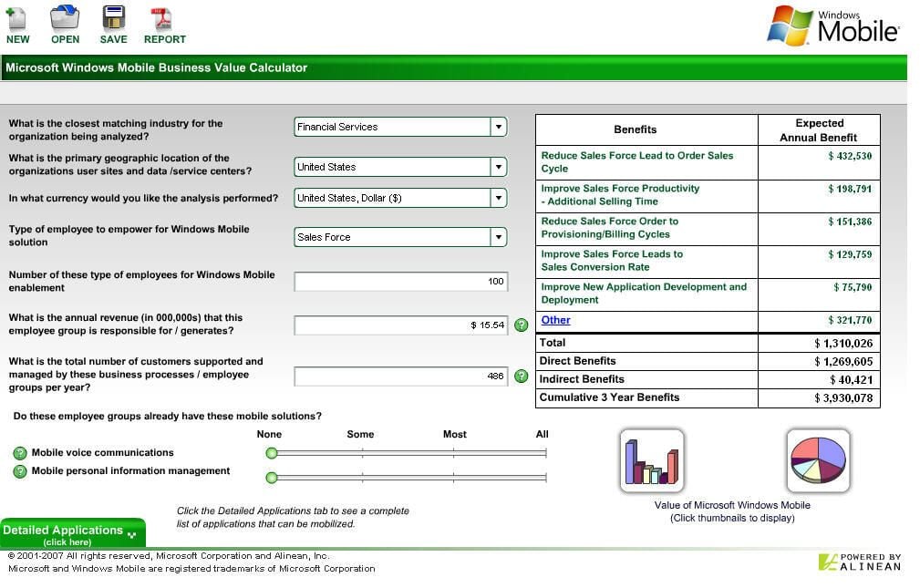This screenshot has width=920, height=588.
Task: Click the total customers supported field
Action: click(401, 377)
